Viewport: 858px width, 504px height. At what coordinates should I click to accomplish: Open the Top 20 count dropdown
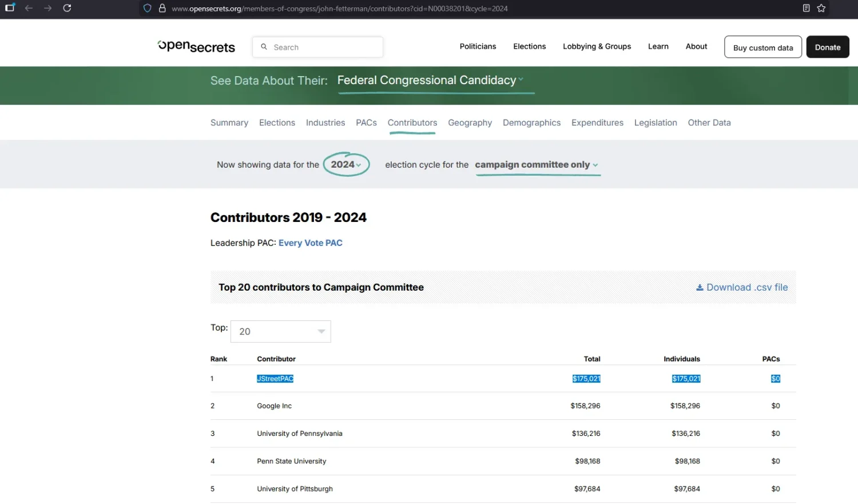pyautogui.click(x=280, y=331)
